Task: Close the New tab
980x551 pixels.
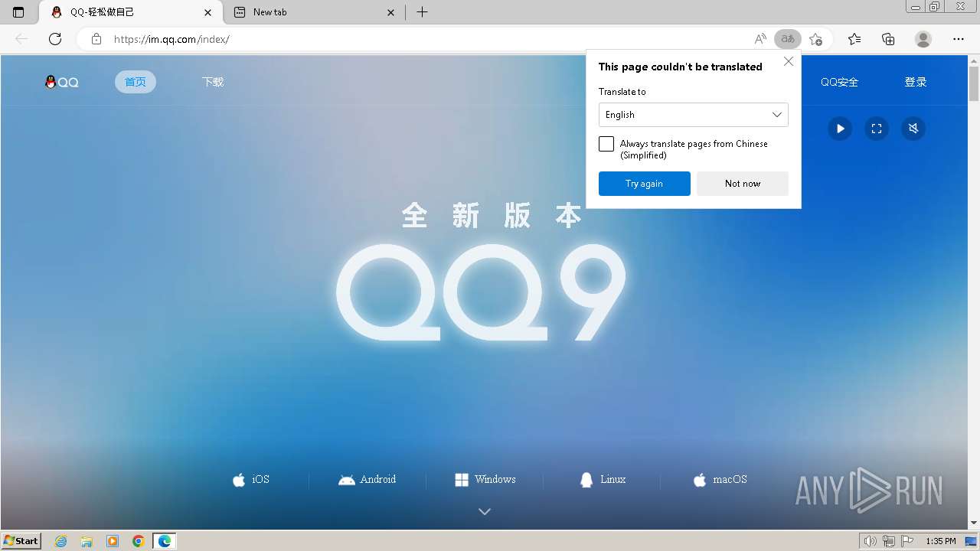Action: tap(390, 12)
